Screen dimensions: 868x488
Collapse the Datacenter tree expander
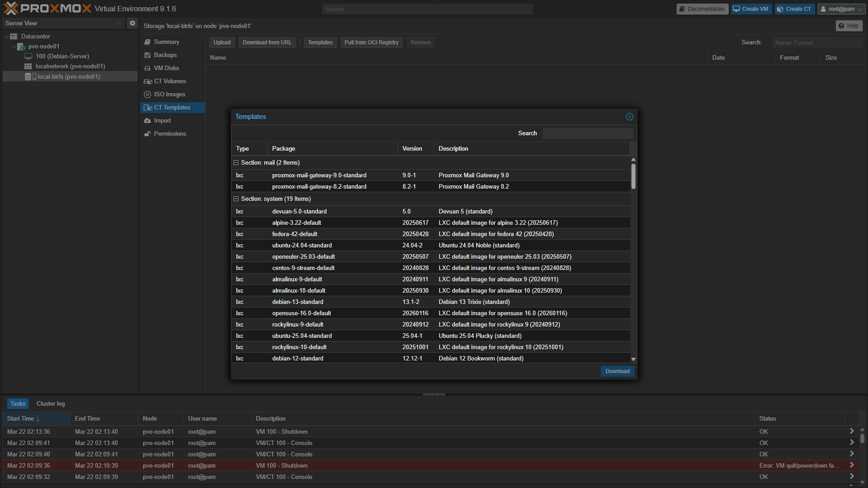coord(7,36)
